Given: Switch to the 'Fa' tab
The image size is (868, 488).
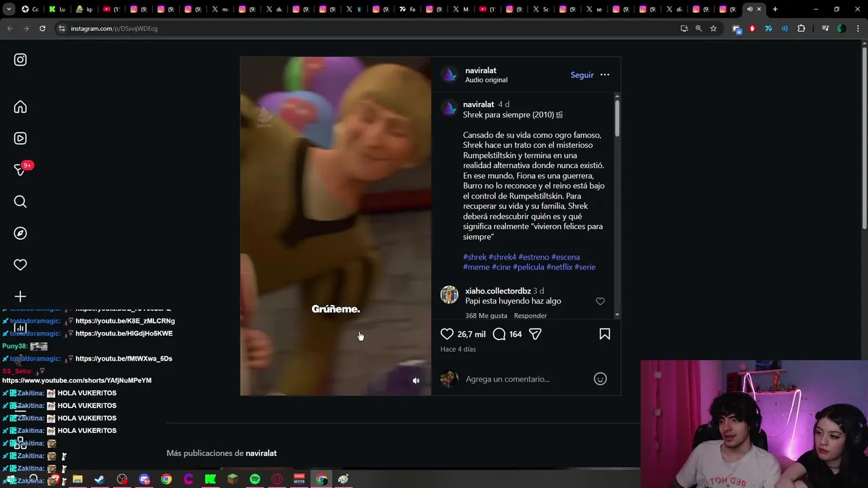Looking at the screenshot, I should click(x=408, y=9).
